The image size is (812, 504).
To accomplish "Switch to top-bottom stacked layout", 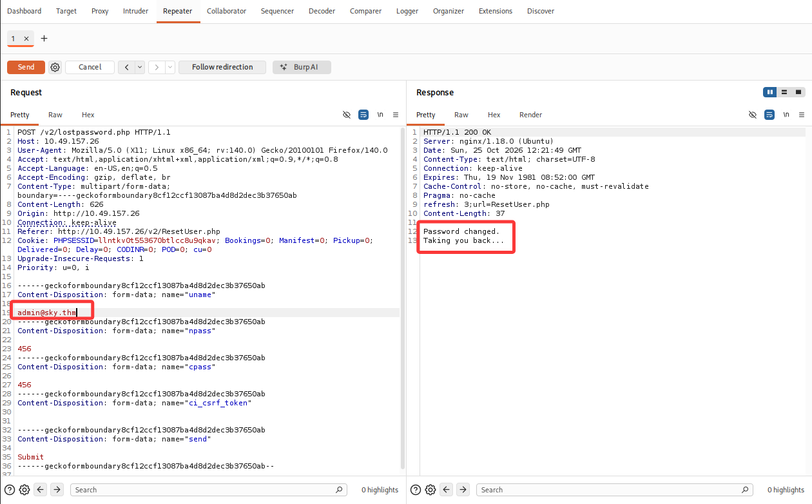I will (x=784, y=92).
